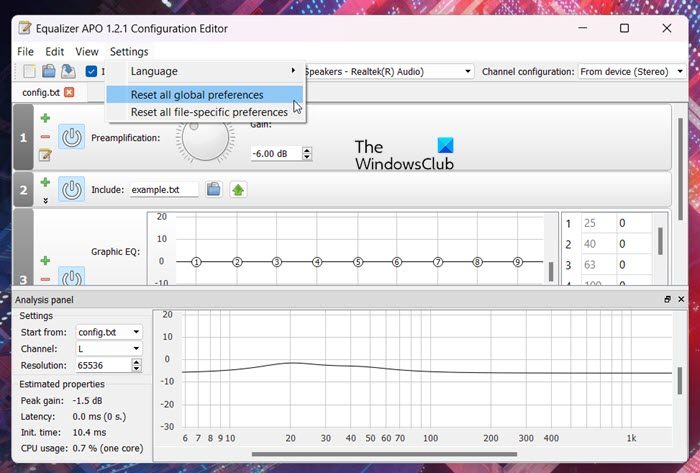Open the Start from config.txt dropdown
Viewport: 700px width, 473px height.
pos(109,332)
